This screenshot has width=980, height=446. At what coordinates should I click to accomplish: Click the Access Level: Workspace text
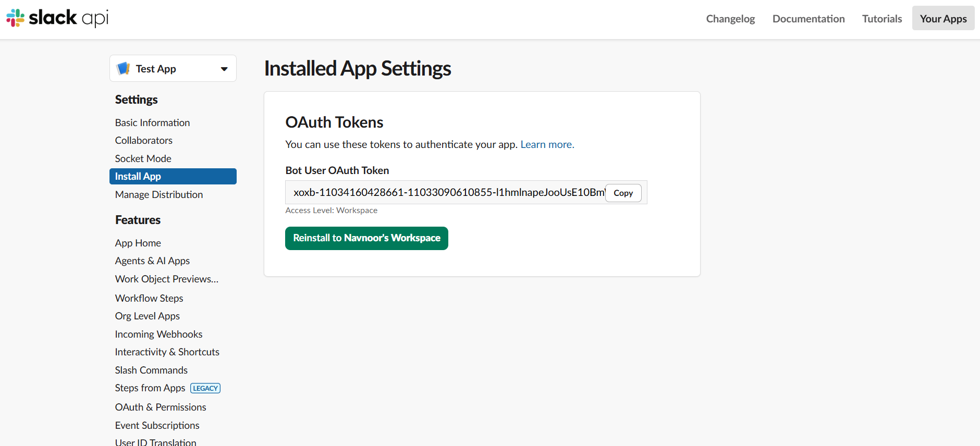click(332, 210)
